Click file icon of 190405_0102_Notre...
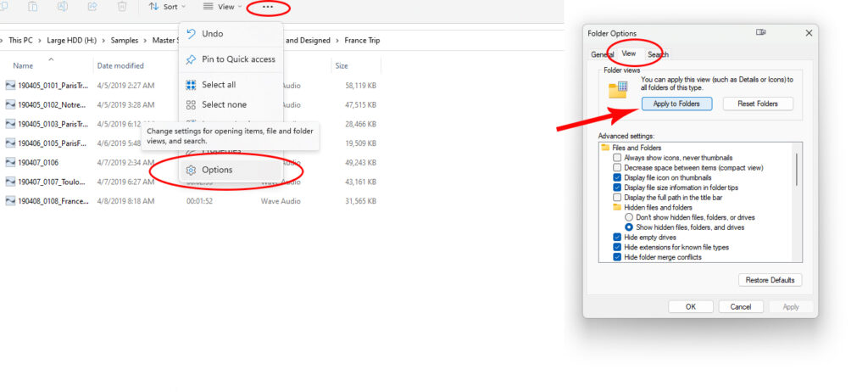Screen dimensions: 868x392 10,104
